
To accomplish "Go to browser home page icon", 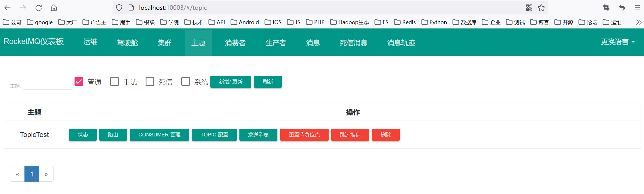I will (54, 8).
